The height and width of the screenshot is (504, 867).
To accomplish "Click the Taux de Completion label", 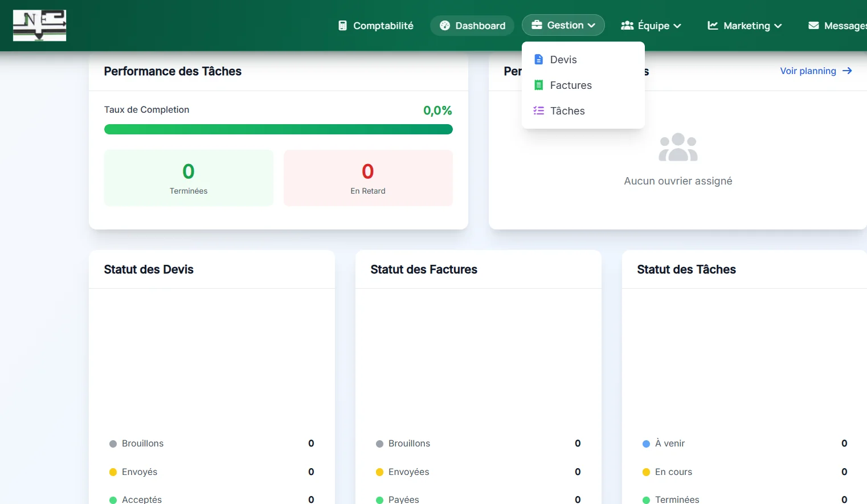I will coord(146,109).
